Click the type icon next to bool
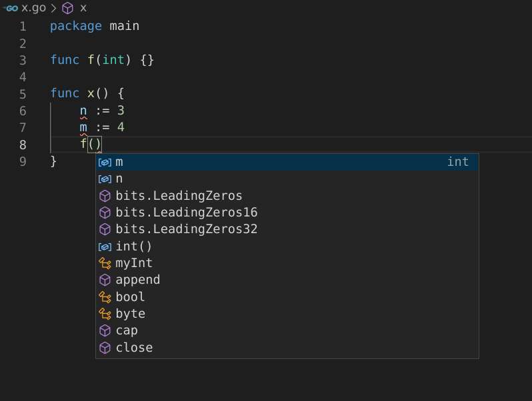Screen dimensions: 532x401 coord(105,297)
